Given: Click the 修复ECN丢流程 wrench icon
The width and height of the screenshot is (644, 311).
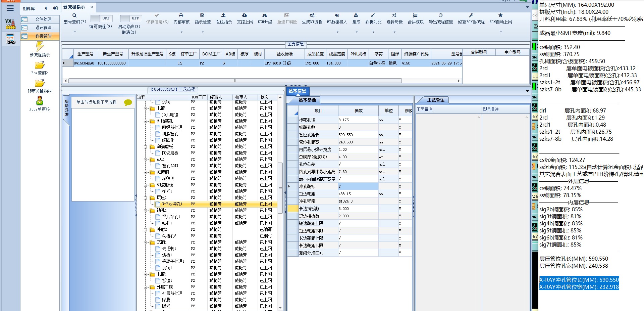Looking at the screenshot, I should [x=471, y=15].
